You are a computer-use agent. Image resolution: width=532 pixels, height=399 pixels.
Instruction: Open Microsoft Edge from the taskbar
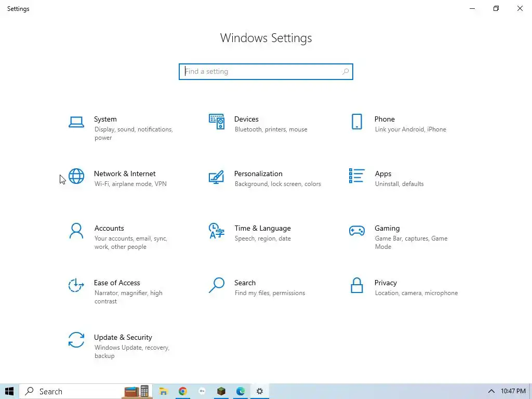click(x=241, y=391)
